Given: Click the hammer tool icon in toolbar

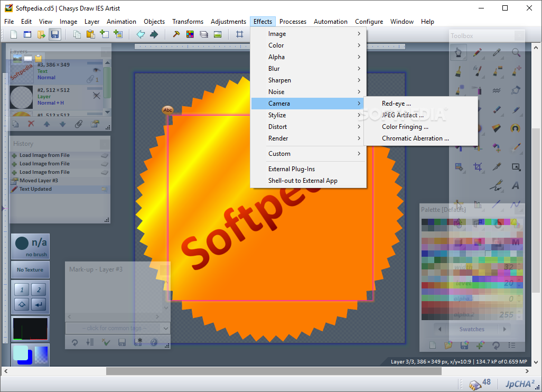Looking at the screenshot, I should 176,34.
